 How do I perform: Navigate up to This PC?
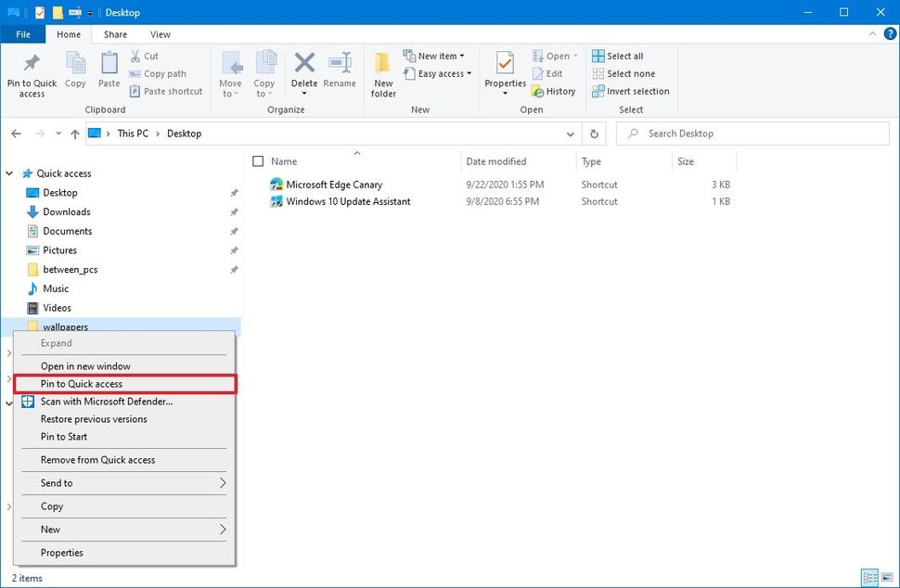(75, 134)
